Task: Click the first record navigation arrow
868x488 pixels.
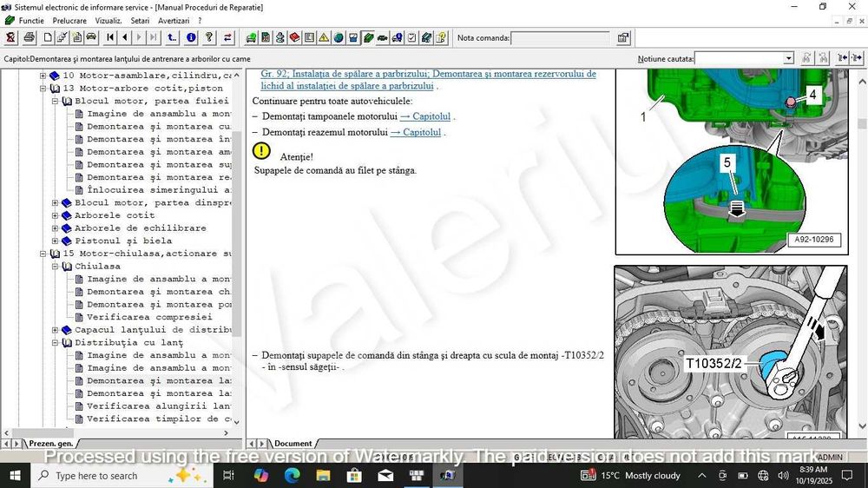Action: pyautogui.click(x=110, y=37)
